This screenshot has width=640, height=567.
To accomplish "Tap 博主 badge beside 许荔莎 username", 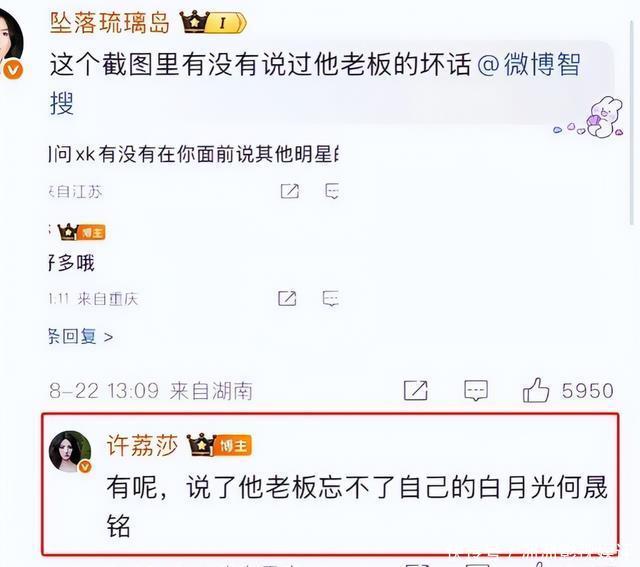I will (x=219, y=445).
